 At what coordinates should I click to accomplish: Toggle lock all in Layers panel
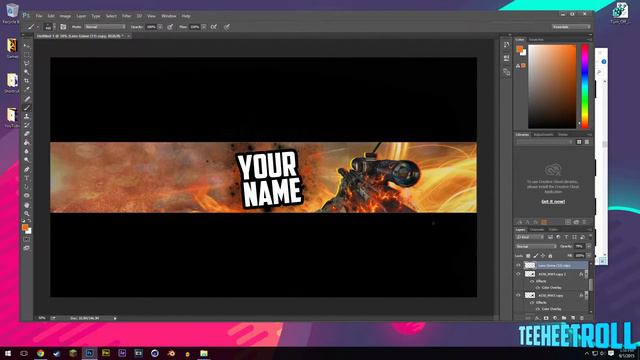550,256
